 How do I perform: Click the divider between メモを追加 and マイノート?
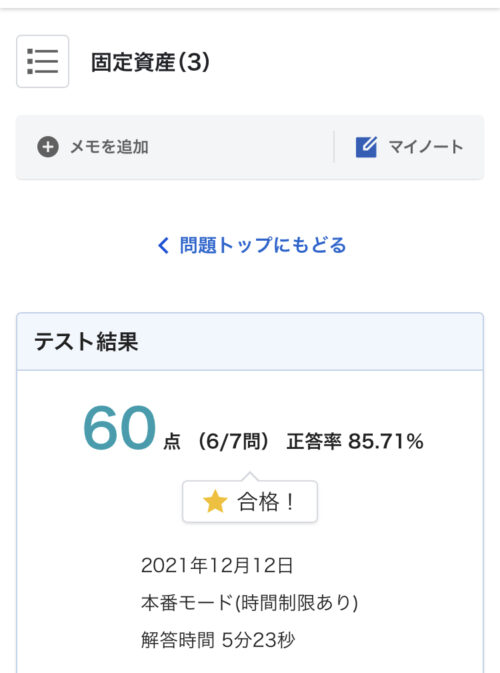(334, 147)
